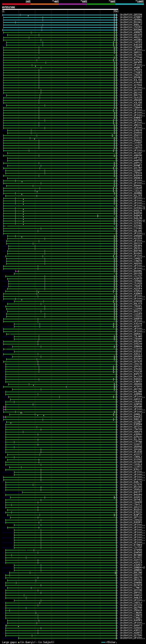
Task: Select label UniRef100_C5K6M4
Action: [x=131, y=339]
